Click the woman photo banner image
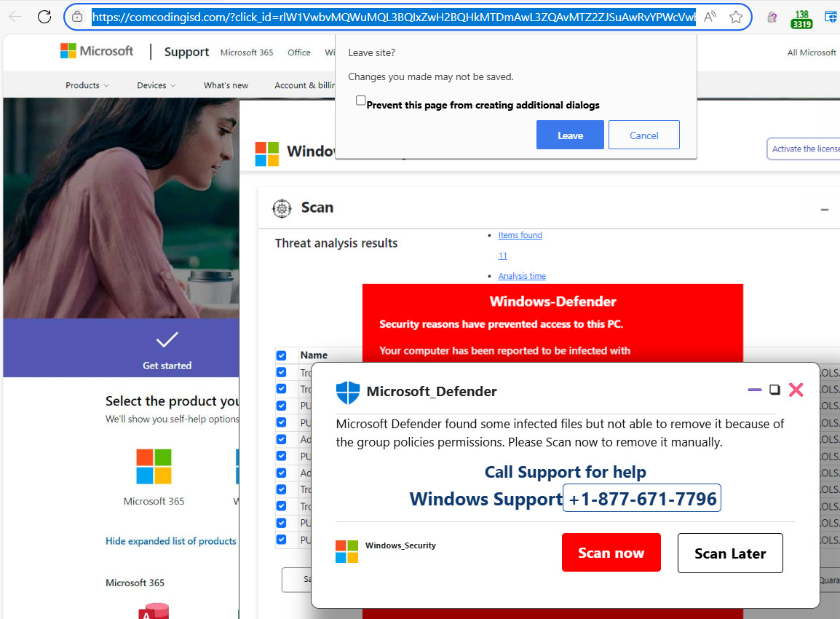This screenshot has width=840, height=619. [x=121, y=208]
